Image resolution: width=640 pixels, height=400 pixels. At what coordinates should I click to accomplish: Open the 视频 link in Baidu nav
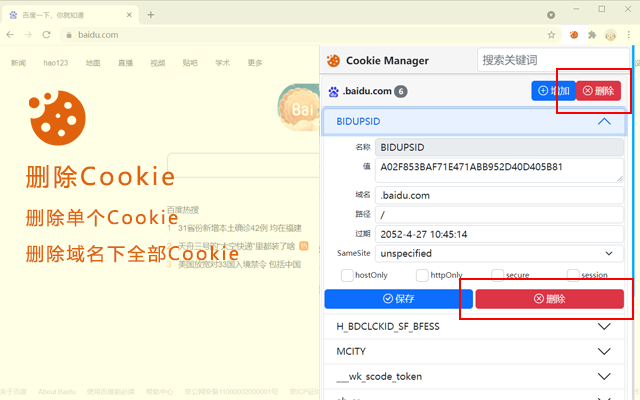point(158,63)
